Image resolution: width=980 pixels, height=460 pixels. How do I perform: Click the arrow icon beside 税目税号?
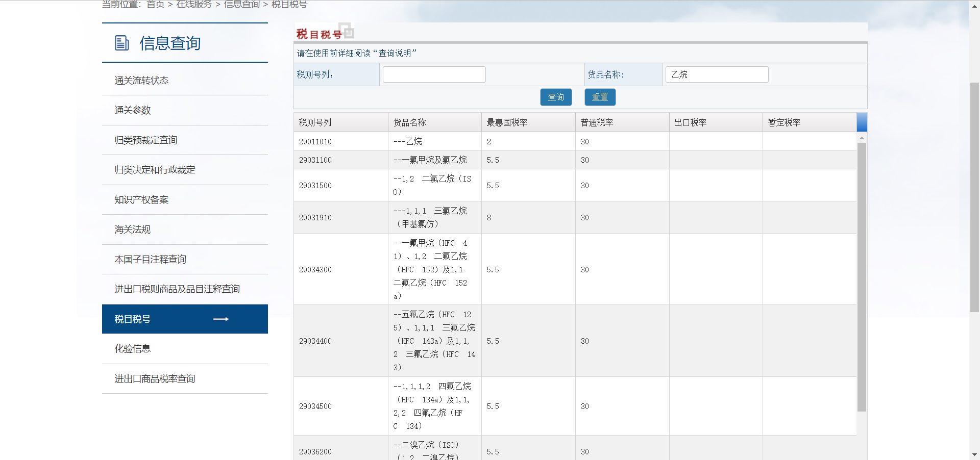[x=220, y=319]
